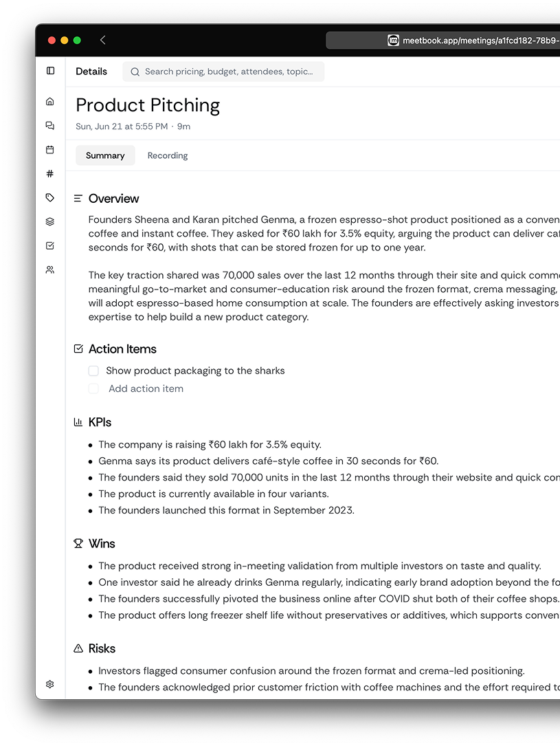Open the tasks checkmark sidebar icon
The height and width of the screenshot is (746, 560).
coord(50,245)
